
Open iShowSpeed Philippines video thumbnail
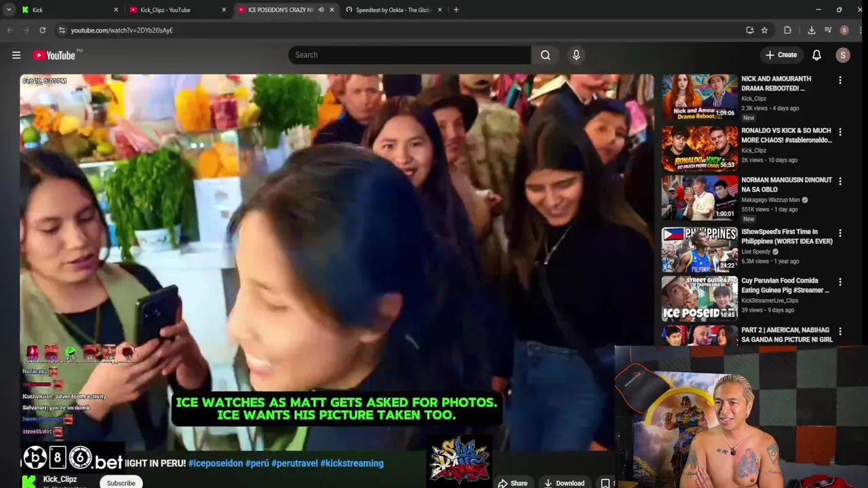point(699,249)
